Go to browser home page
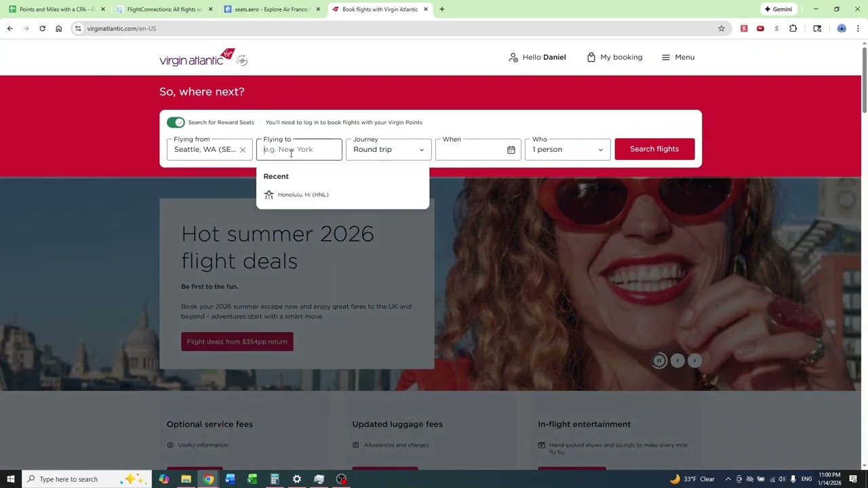Image resolution: width=868 pixels, height=488 pixels. [x=59, y=28]
